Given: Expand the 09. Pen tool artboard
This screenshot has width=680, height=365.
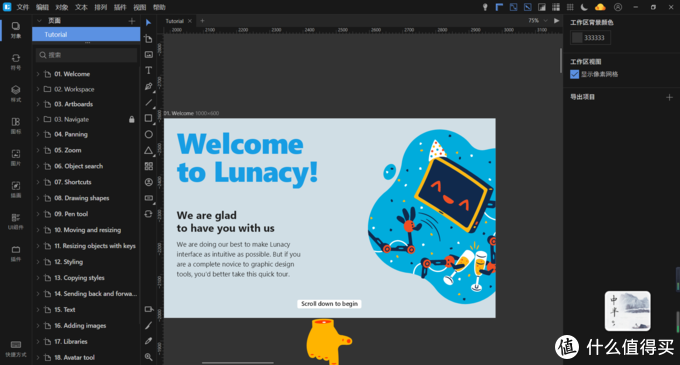Looking at the screenshot, I should coord(38,214).
